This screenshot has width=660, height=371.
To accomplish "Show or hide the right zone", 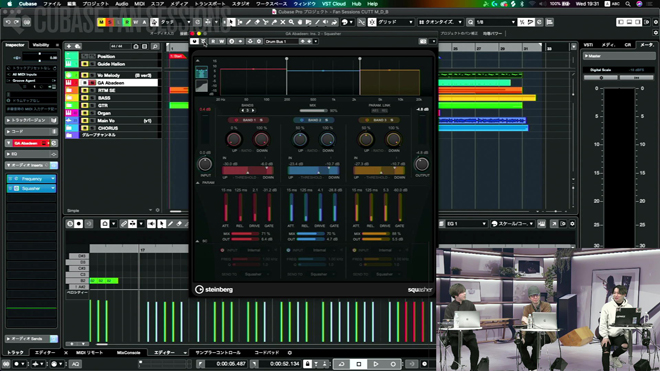I will (x=638, y=22).
